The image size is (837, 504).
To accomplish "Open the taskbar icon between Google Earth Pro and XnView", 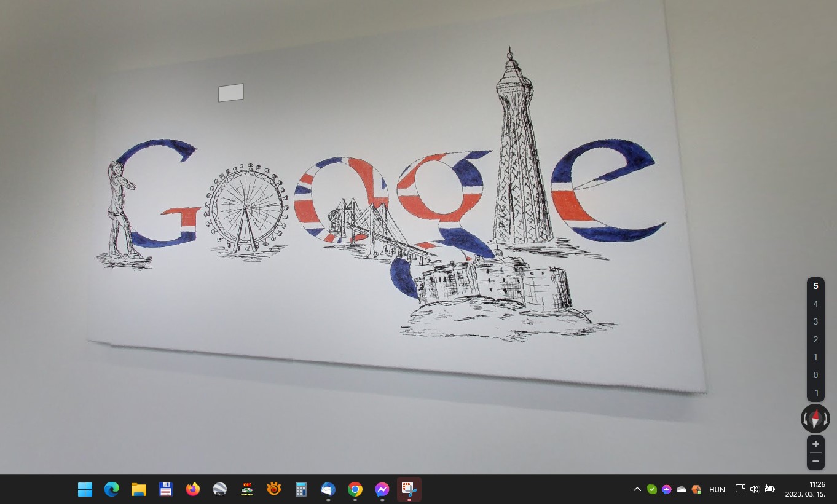I will click(x=247, y=489).
